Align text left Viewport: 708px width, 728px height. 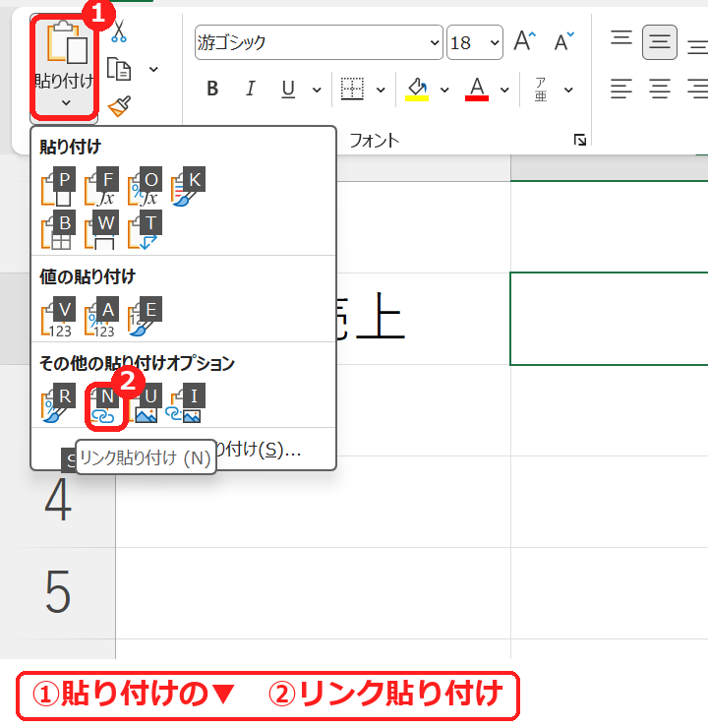tap(621, 89)
